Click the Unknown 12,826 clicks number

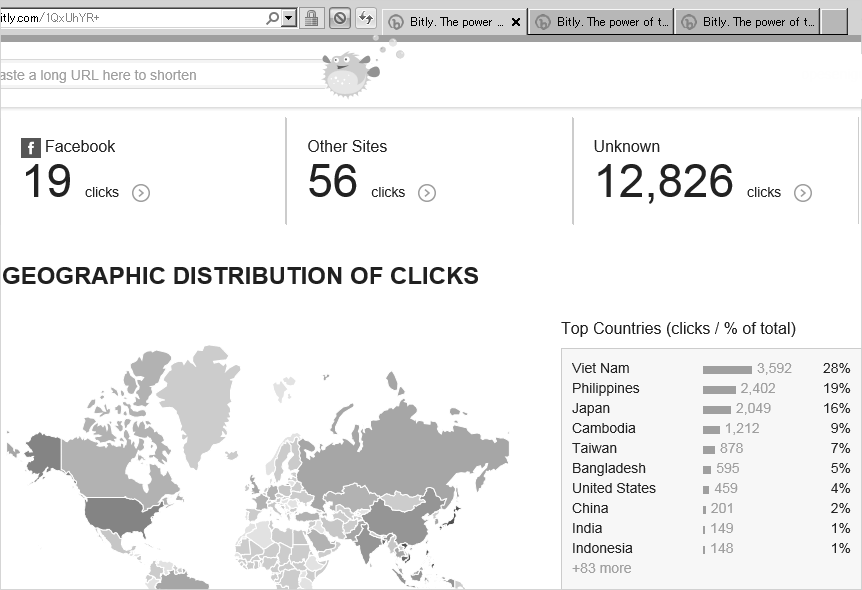tap(665, 181)
